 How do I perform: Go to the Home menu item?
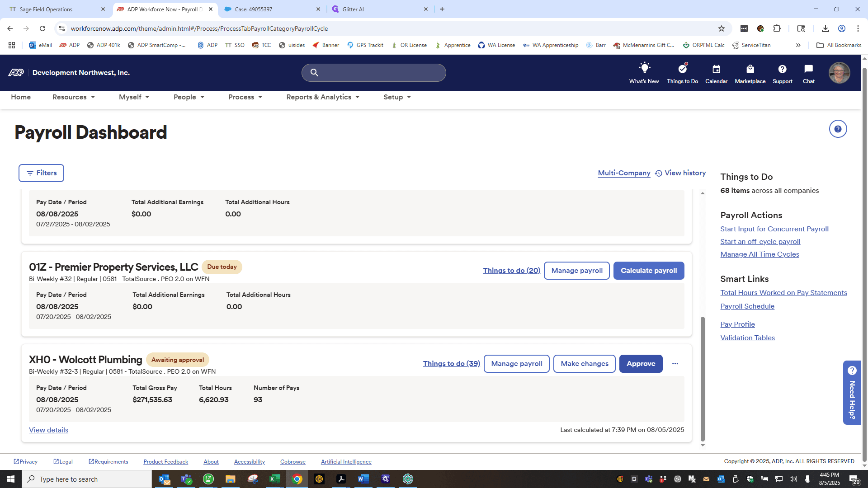[21, 97]
